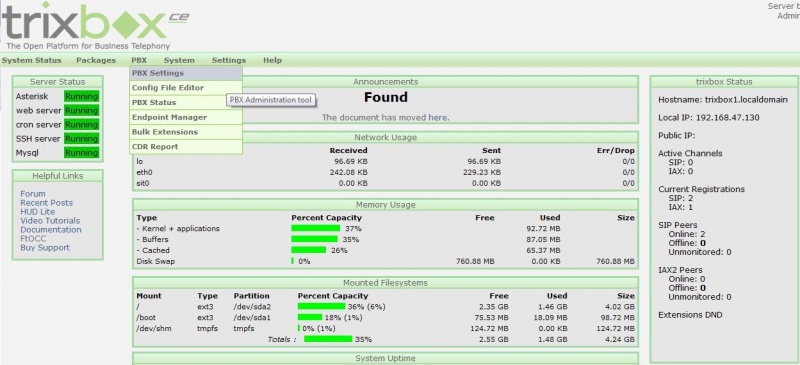Click the Server Status panel header
The image size is (800, 365).
(58, 82)
